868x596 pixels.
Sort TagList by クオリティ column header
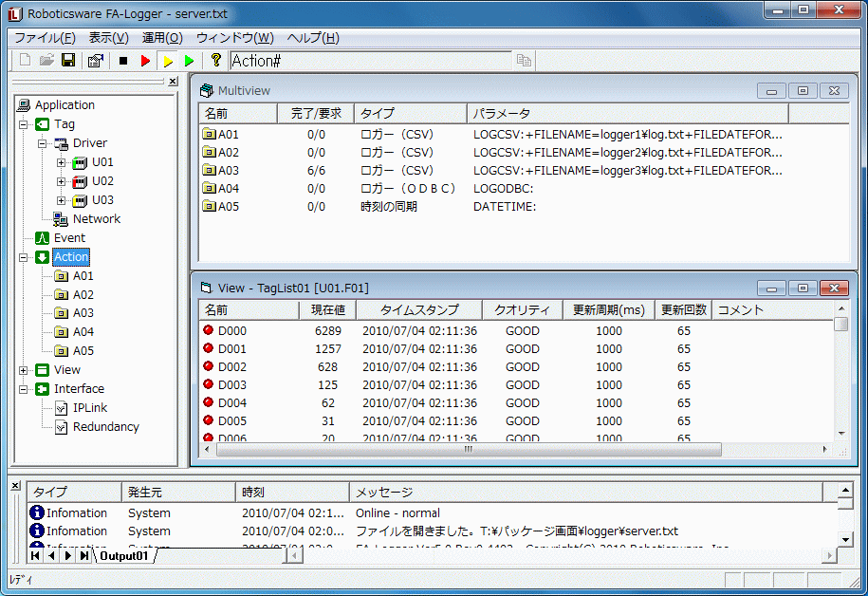[523, 310]
